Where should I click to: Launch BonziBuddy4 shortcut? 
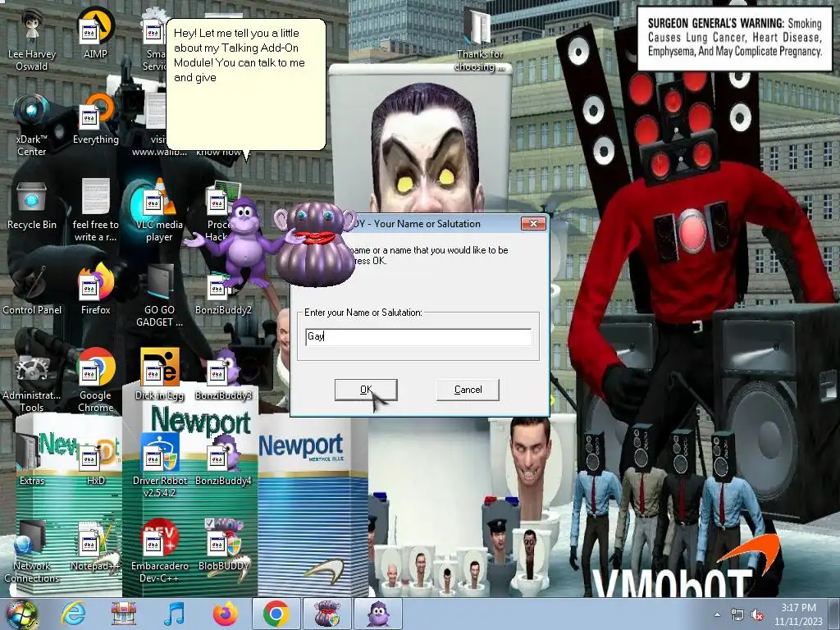coord(223,459)
